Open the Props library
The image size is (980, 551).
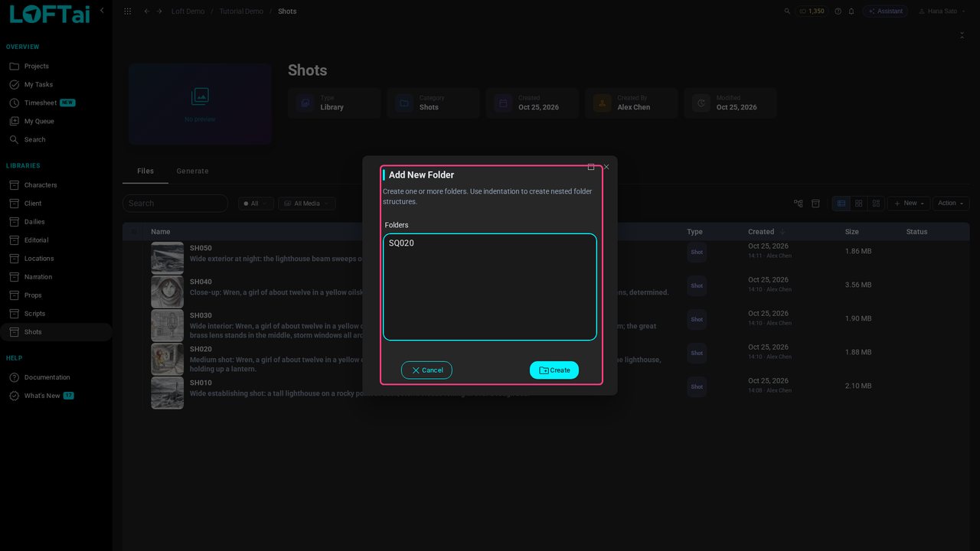[x=56, y=295]
